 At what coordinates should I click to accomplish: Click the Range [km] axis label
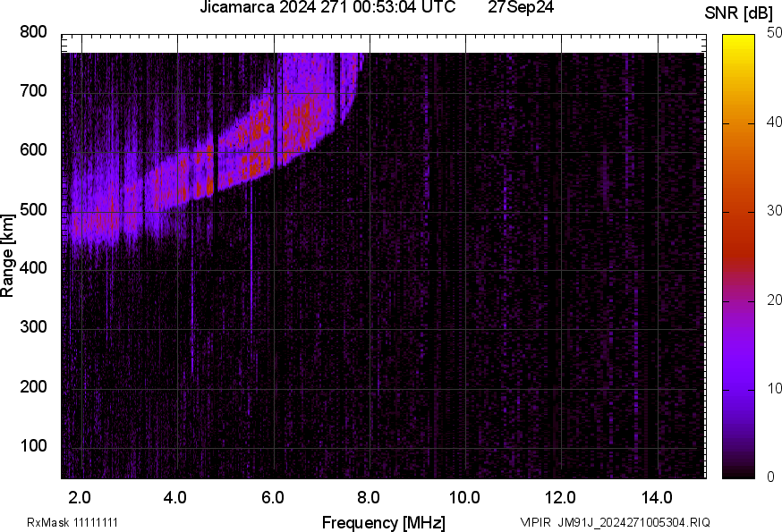pos(8,256)
